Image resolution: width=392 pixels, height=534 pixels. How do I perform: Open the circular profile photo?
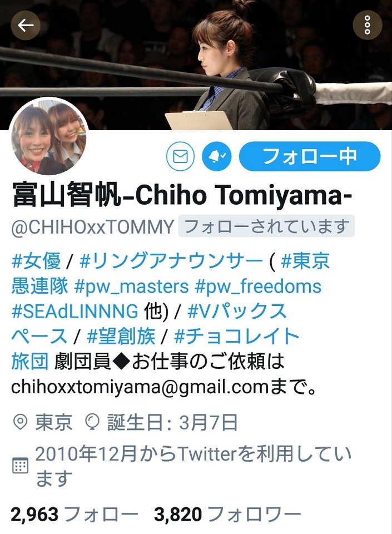pos(49,137)
